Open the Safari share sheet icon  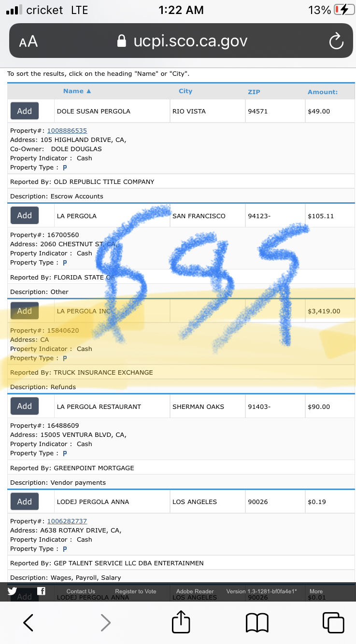[181, 621]
